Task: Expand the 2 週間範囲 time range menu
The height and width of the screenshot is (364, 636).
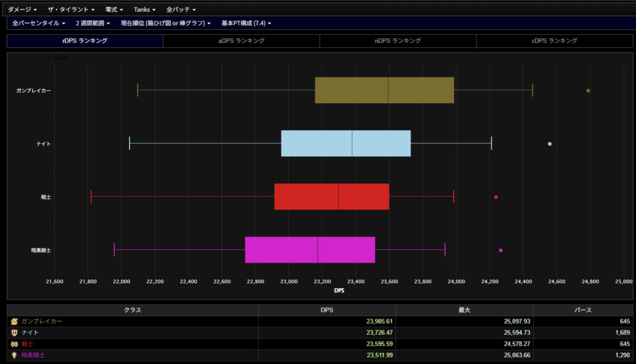Action: [x=93, y=23]
